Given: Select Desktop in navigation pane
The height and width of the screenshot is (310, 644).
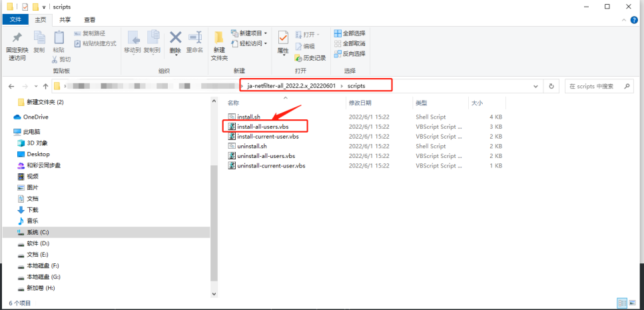Looking at the screenshot, I should click(38, 154).
